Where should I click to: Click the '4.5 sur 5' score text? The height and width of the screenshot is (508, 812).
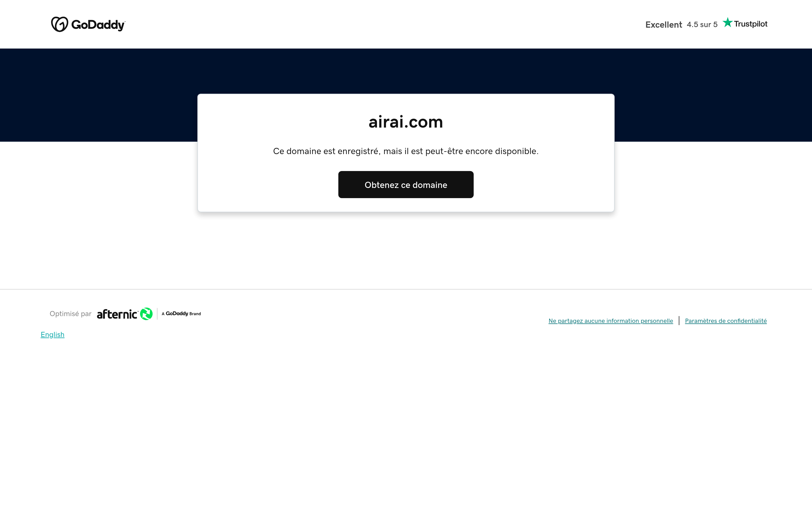coord(702,25)
